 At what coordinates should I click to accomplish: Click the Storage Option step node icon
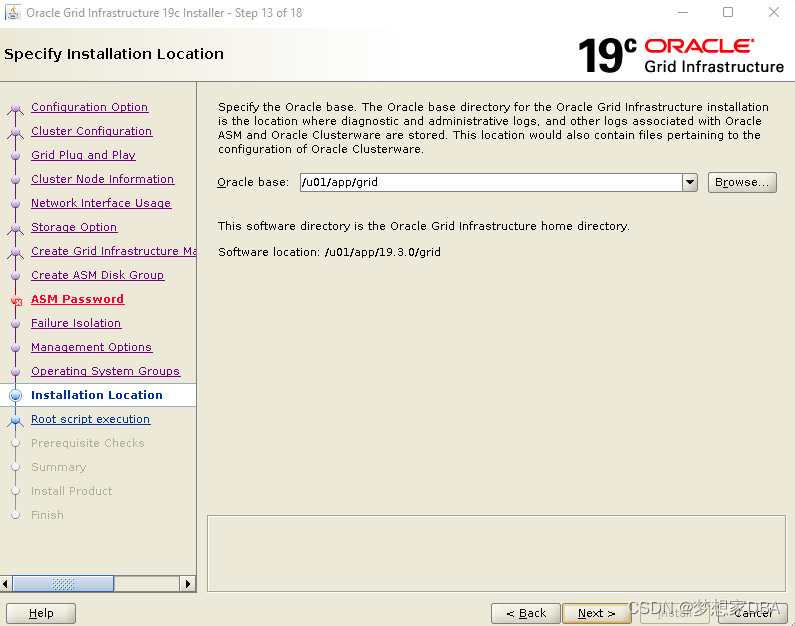(x=16, y=228)
